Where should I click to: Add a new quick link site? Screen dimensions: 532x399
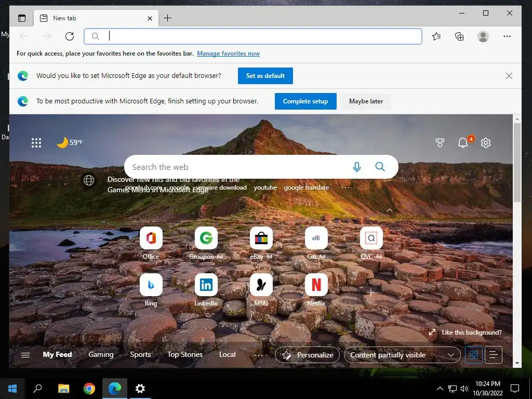370,292
